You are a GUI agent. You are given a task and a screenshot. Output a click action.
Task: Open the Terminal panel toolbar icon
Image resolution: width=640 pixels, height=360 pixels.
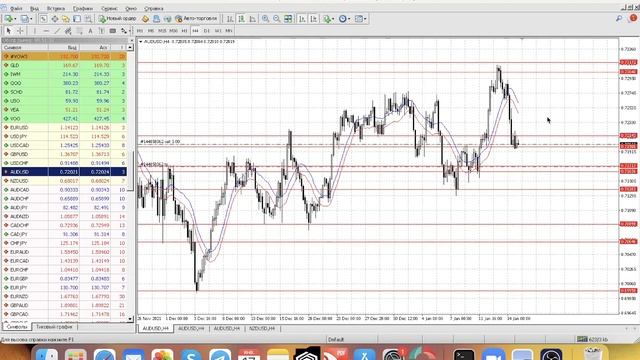point(77,19)
